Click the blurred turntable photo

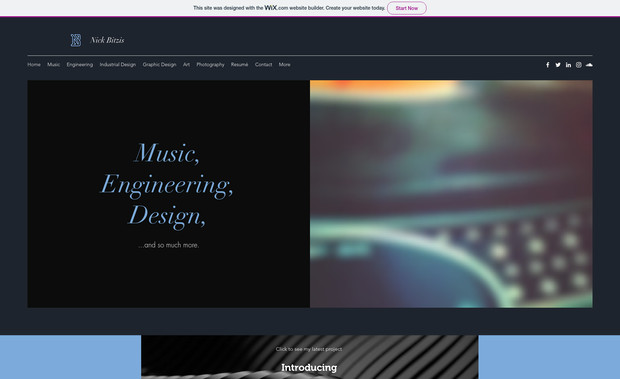point(451,194)
